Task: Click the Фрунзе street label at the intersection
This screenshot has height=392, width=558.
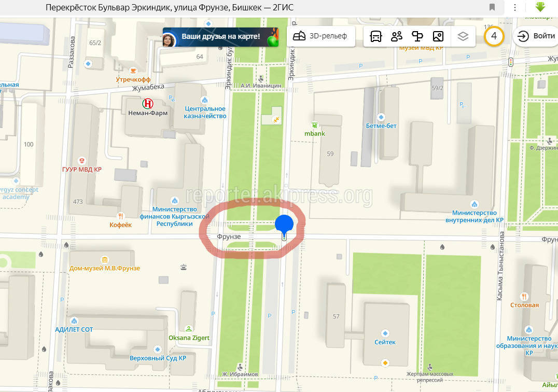Action: [x=229, y=236]
